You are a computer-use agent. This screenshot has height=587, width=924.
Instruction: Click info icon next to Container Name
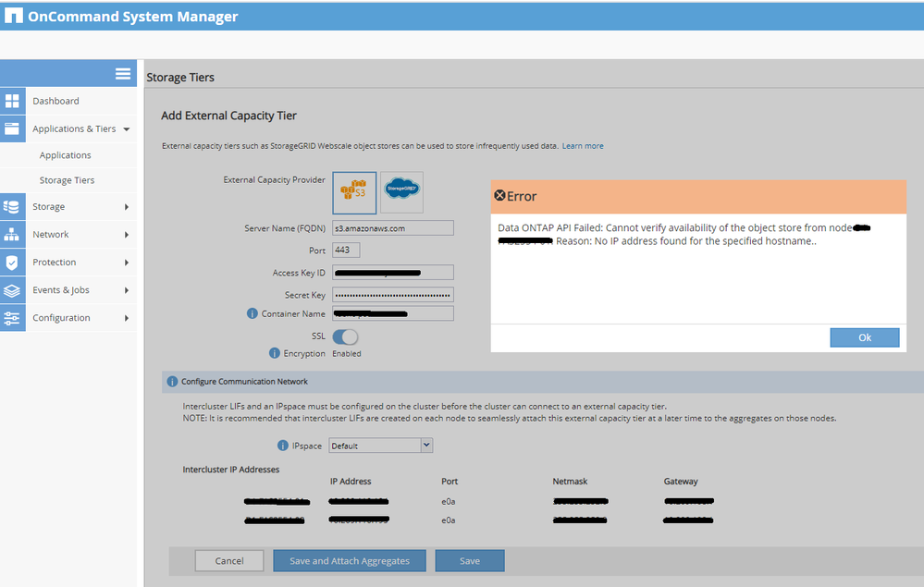click(253, 314)
